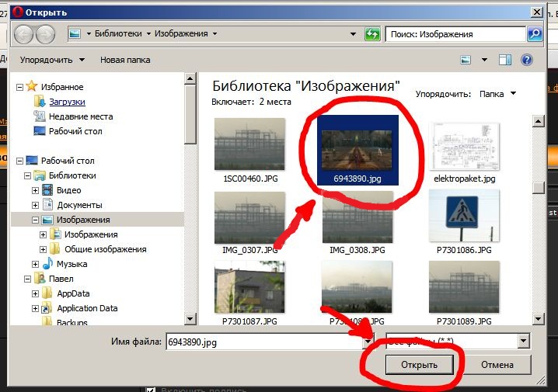
Task: Open the address bar history dropdown
Action: (x=353, y=34)
